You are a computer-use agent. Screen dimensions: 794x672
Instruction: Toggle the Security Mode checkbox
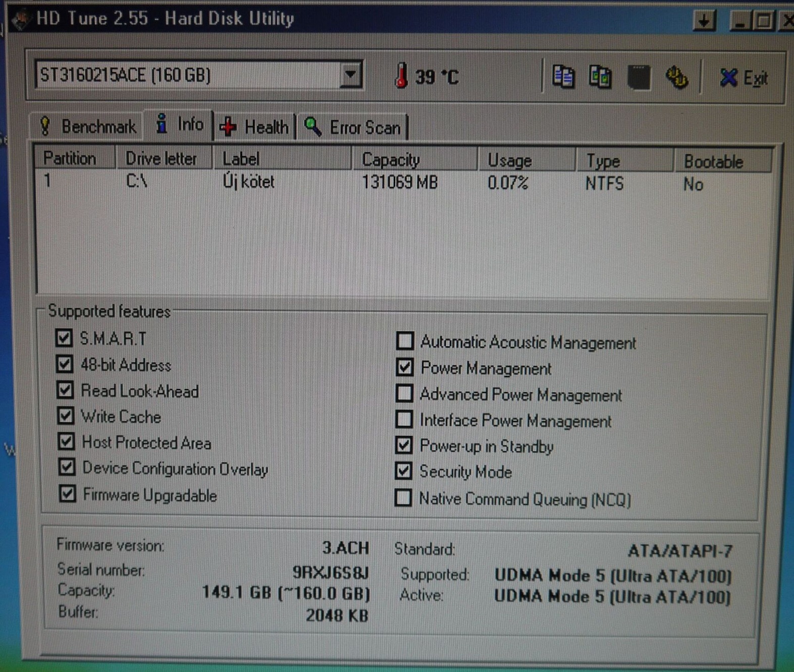tap(403, 471)
